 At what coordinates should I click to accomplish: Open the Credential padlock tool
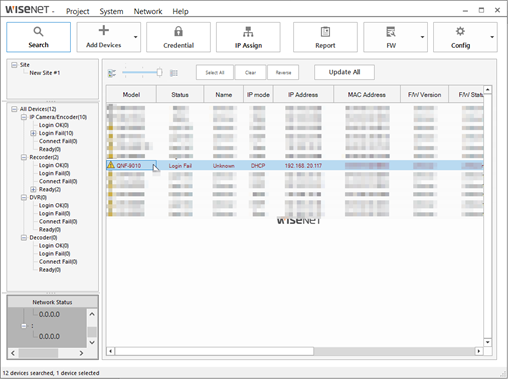178,37
